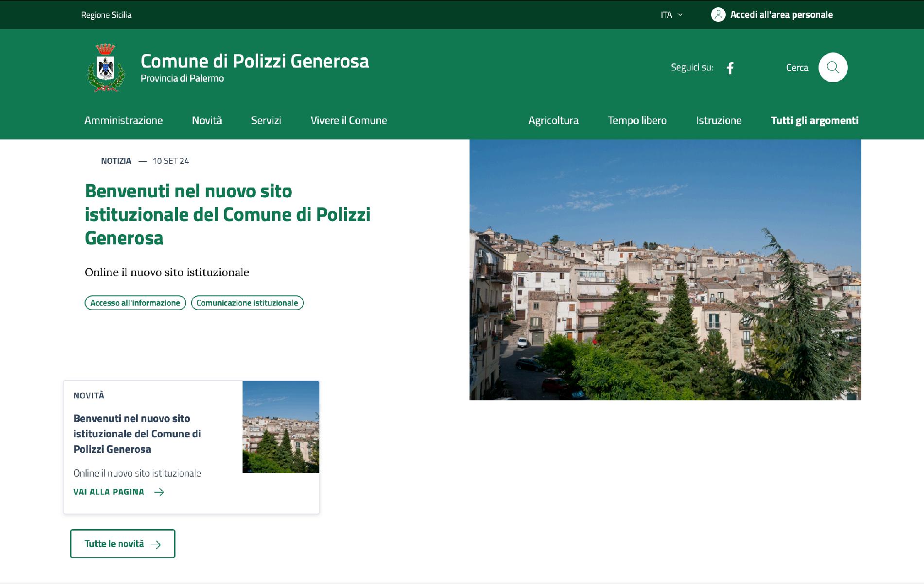Click the Regione Sicilia link
The height and width of the screenshot is (584, 924).
click(x=106, y=15)
